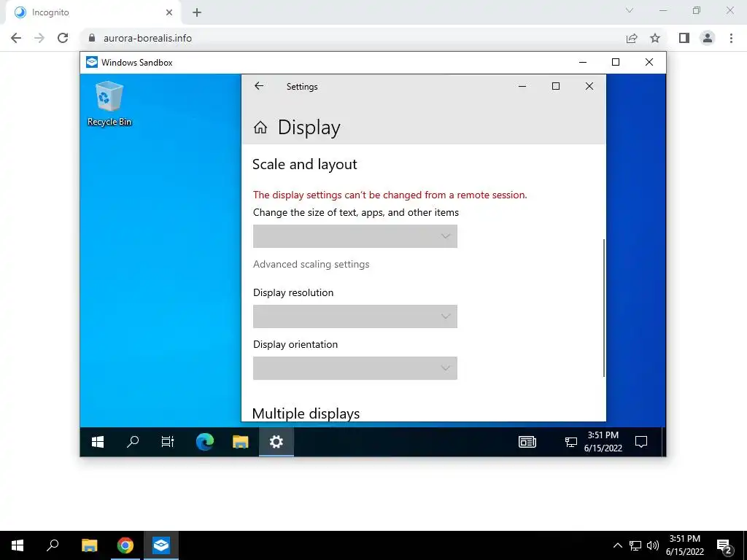Screen dimensions: 747x560
Task: Open News and interests in sandbox taskbar
Action: point(527,442)
